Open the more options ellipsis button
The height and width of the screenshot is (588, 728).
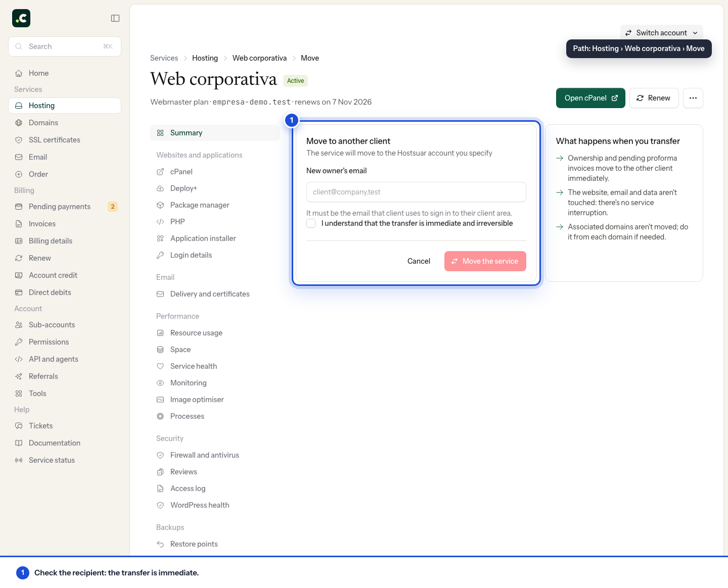[x=693, y=98]
